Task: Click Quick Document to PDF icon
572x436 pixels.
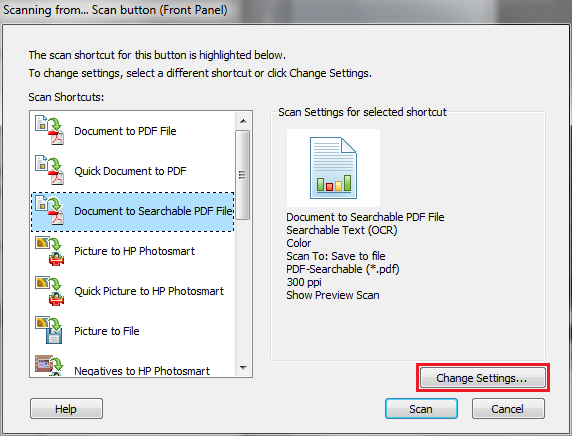Action: click(50, 170)
